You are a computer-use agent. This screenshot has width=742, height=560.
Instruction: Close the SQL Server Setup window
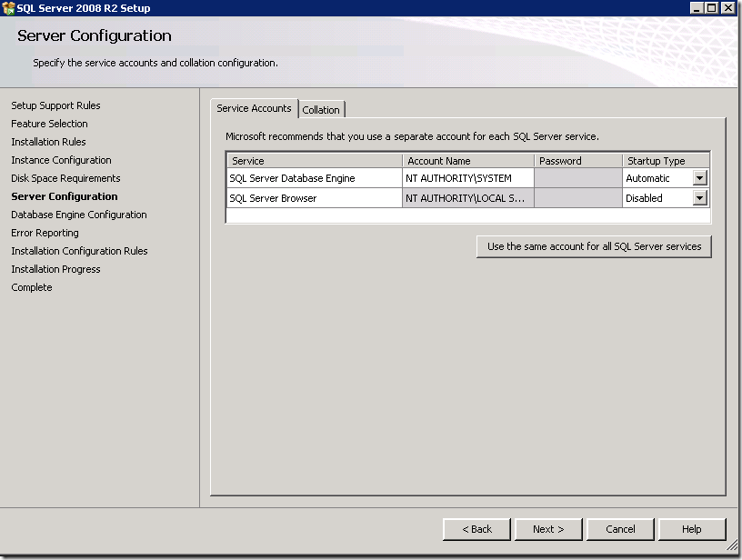pos(727,8)
